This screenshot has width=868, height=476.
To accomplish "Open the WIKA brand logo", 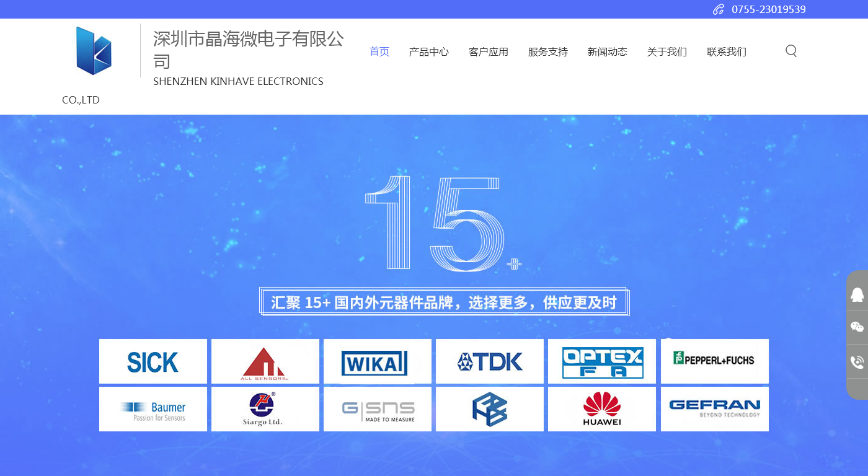I will point(378,361).
